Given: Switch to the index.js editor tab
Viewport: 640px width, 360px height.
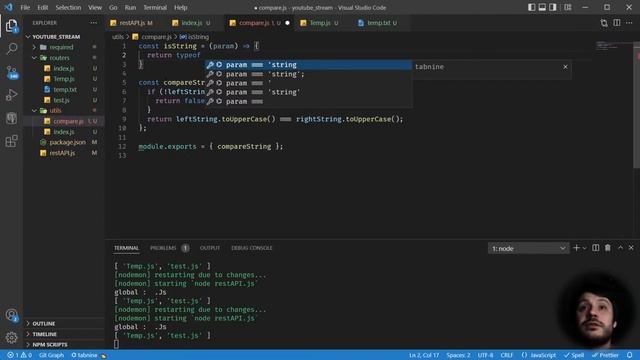Looking at the screenshot, I should (191, 23).
